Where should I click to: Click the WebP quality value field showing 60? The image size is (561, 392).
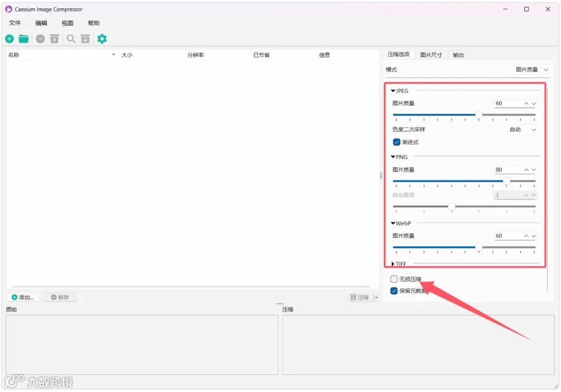tap(508, 236)
